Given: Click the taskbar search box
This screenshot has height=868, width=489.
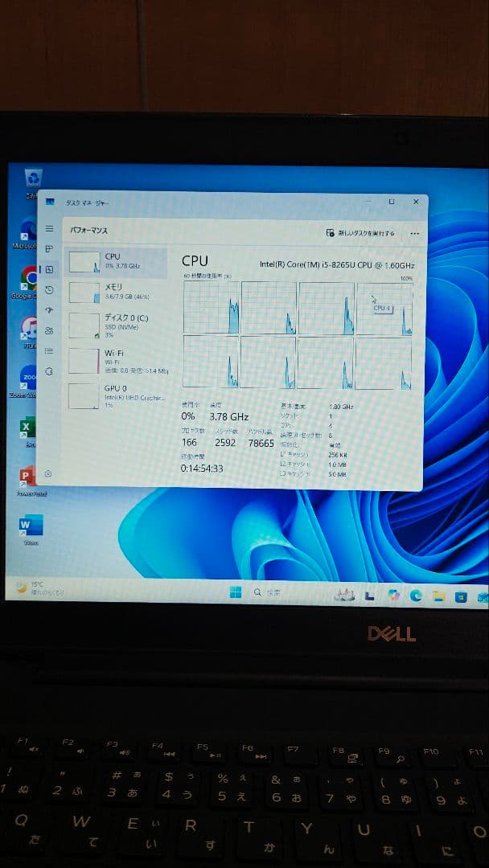Looking at the screenshot, I should tap(267, 592).
